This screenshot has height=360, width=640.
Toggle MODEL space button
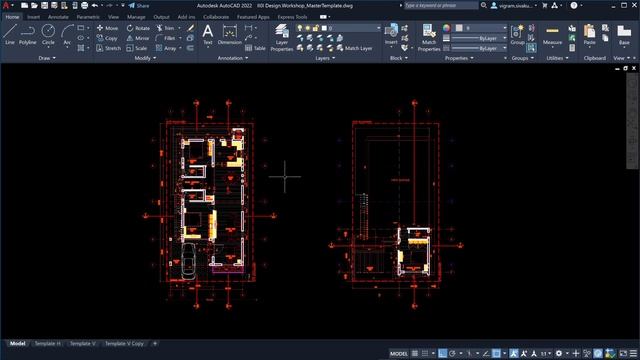398,353
